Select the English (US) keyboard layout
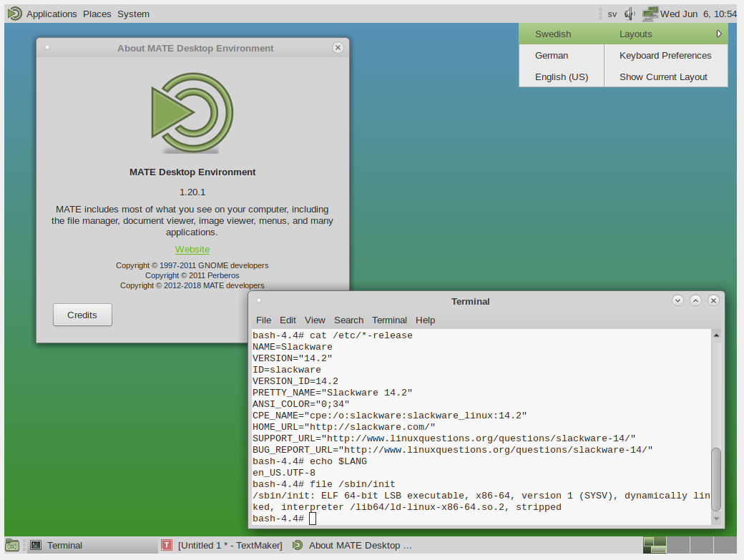744x560 pixels. [561, 77]
